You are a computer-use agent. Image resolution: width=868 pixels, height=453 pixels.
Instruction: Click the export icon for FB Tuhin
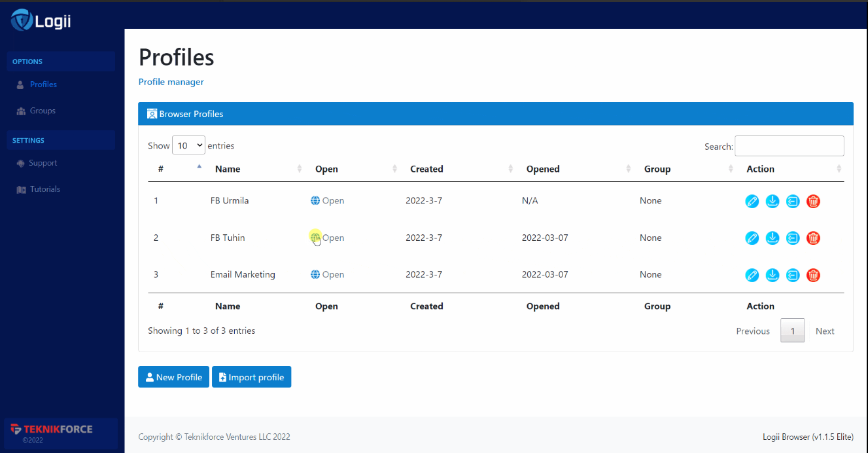click(x=793, y=238)
